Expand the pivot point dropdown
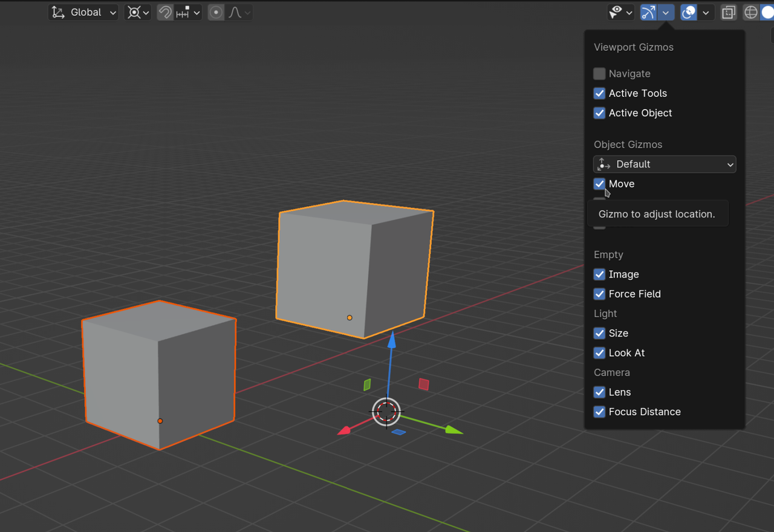This screenshot has height=532, width=774. pos(138,13)
